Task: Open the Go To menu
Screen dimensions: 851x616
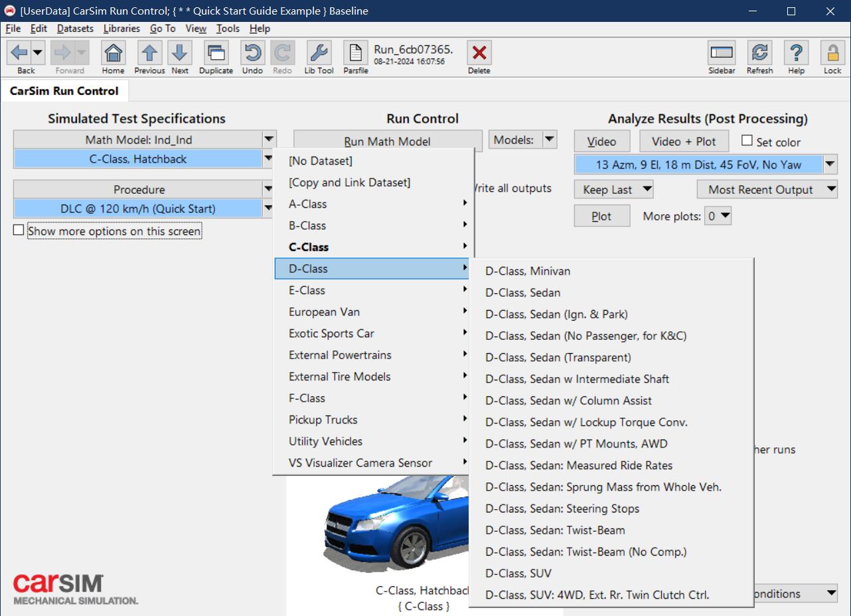Action: [163, 29]
